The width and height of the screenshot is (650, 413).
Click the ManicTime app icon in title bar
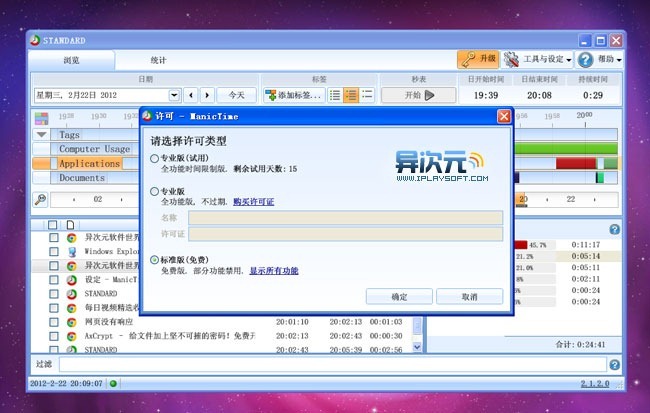[35, 40]
